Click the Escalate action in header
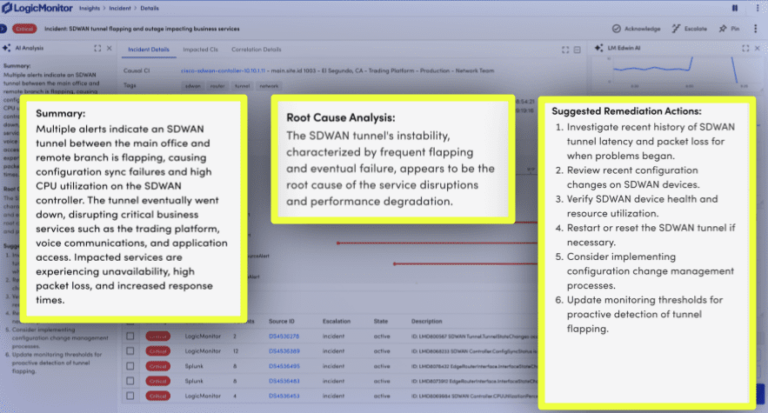 click(x=691, y=29)
